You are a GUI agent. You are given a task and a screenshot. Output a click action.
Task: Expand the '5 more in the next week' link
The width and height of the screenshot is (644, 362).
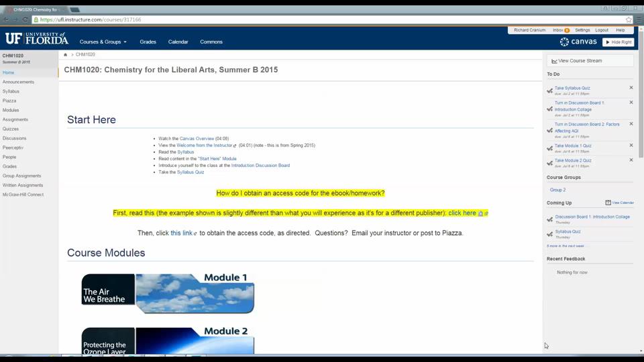[x=565, y=246]
